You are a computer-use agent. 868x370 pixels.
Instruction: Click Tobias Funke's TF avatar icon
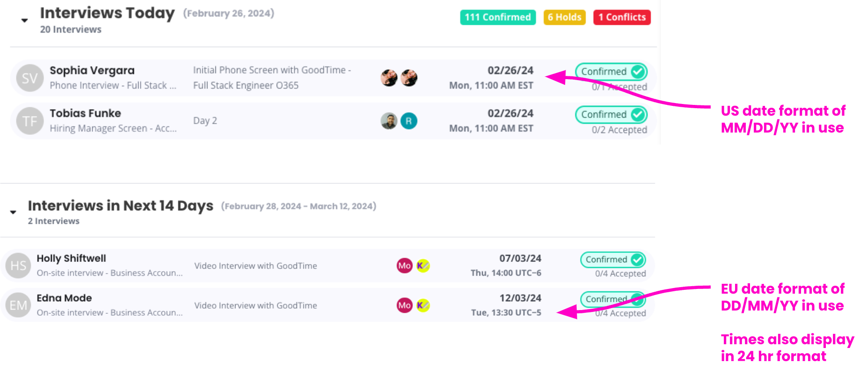tap(29, 121)
